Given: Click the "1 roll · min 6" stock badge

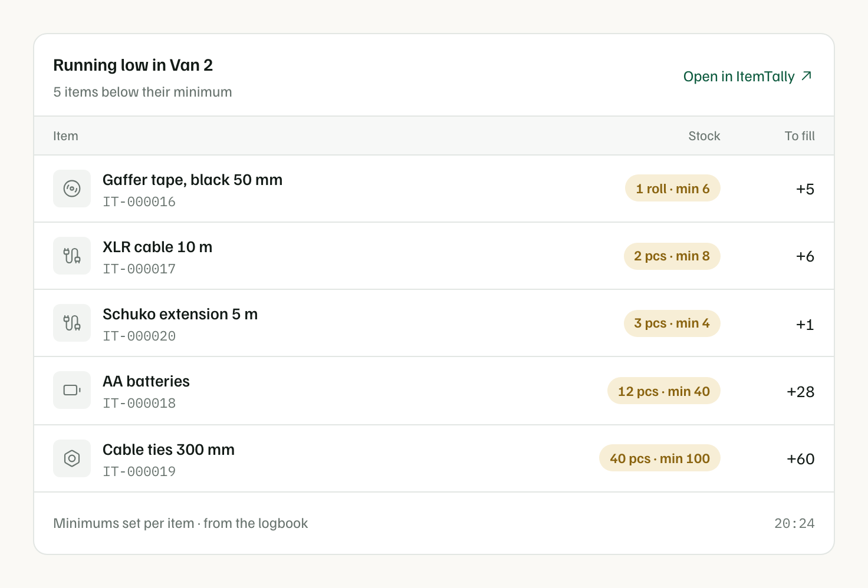Looking at the screenshot, I should pos(673,189).
